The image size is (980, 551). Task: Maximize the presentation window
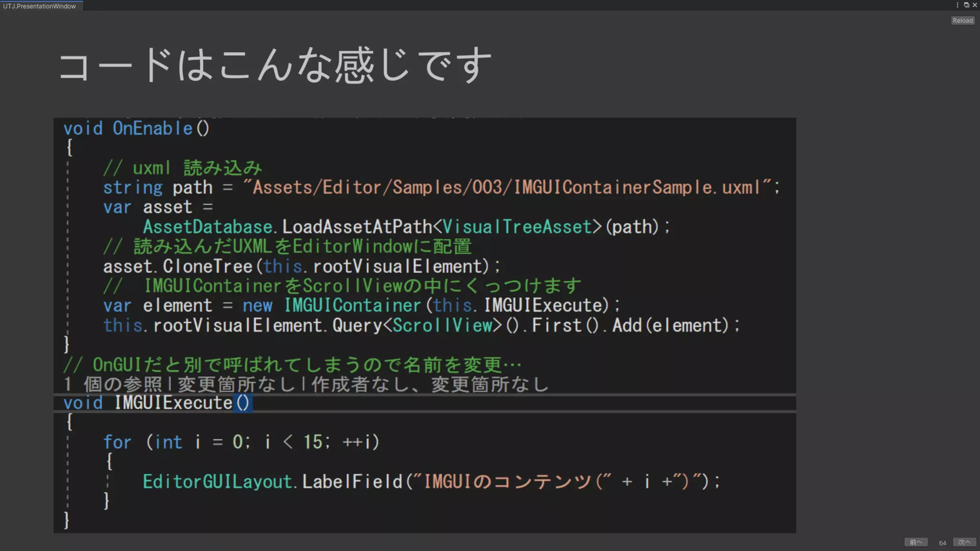pyautogui.click(x=966, y=5)
